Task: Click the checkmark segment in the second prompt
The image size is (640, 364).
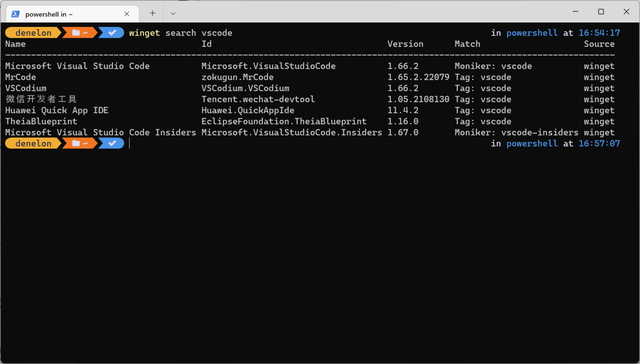Action: [111, 143]
